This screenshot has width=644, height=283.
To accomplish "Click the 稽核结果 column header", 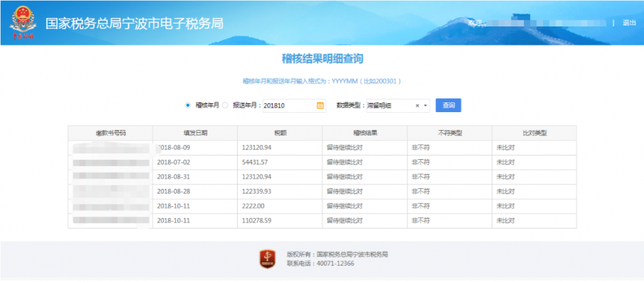I will click(x=365, y=133).
